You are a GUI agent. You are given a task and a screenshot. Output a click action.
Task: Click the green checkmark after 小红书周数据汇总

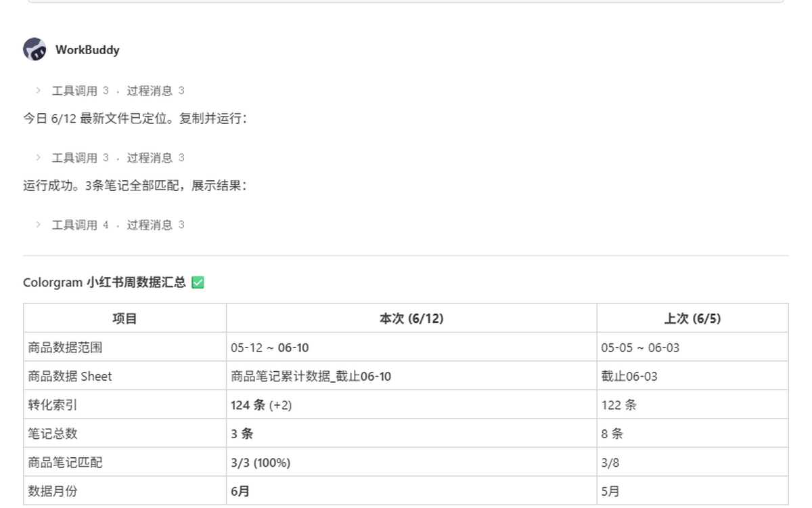(198, 282)
